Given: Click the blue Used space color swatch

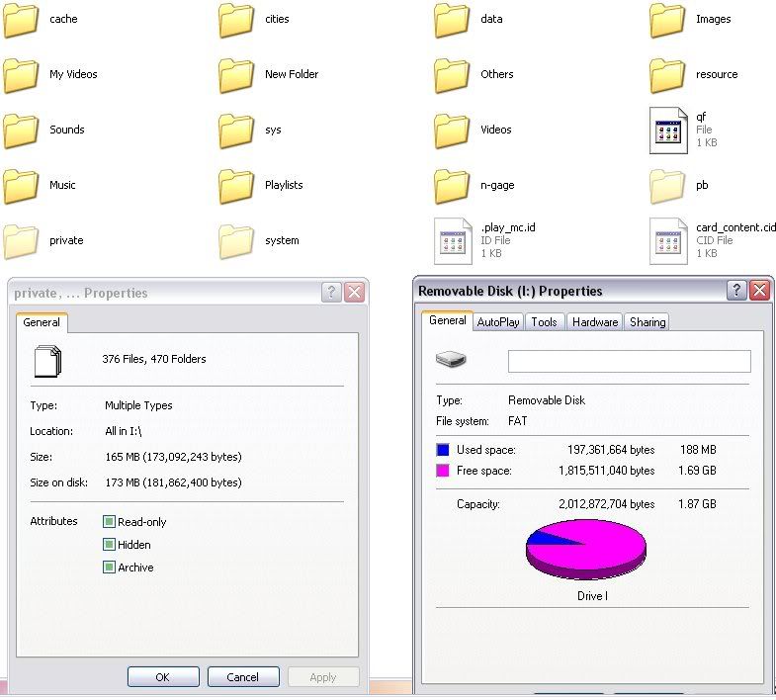Looking at the screenshot, I should point(443,450).
